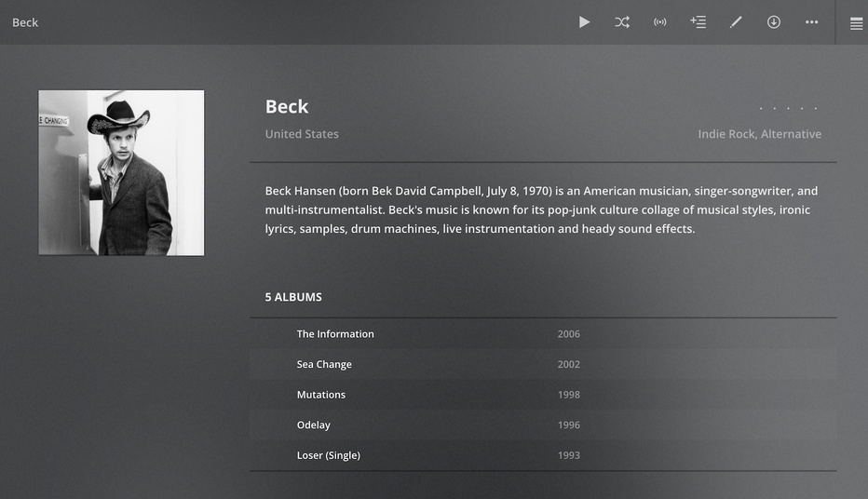Add Beck to play queue
Screen dimensions: 868x499
click(x=698, y=22)
